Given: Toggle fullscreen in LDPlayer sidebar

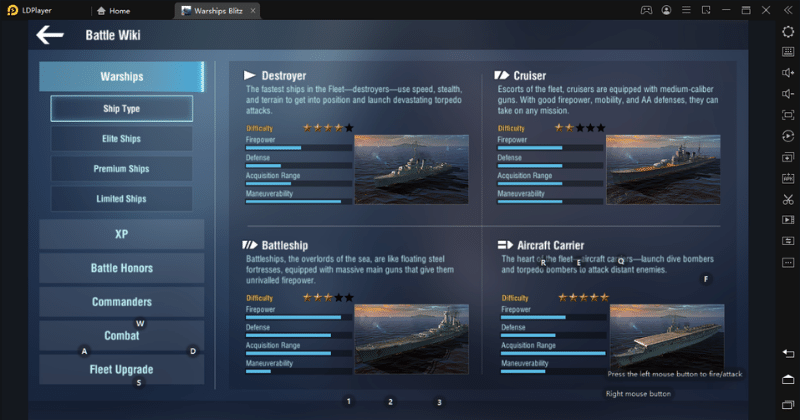Looking at the screenshot, I should pyautogui.click(x=788, y=115).
